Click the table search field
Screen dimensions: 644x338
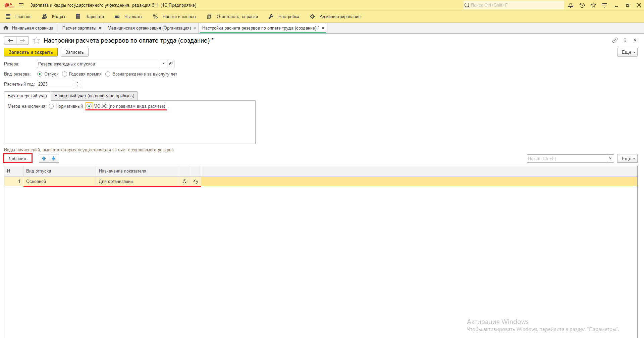click(x=567, y=158)
